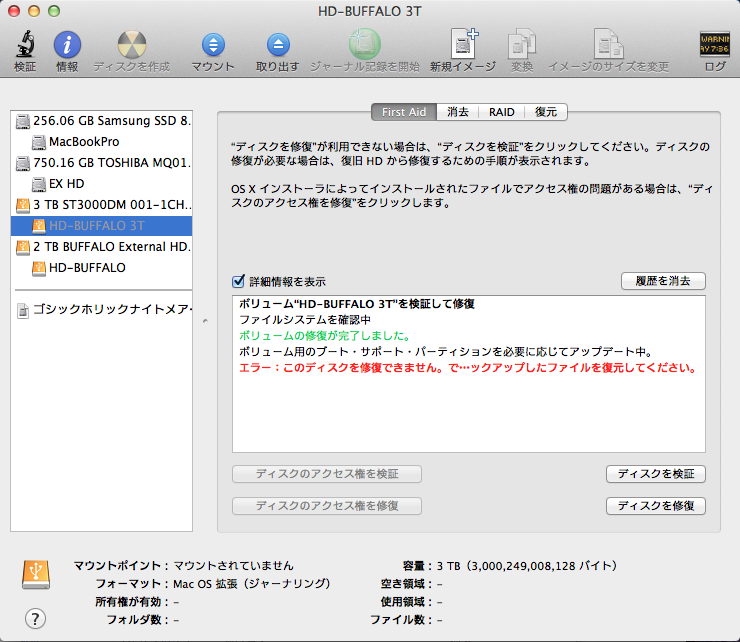The image size is (740, 642).
Task: Uncheck the 詳細情報を表示 checkbox
Action: click(x=239, y=281)
